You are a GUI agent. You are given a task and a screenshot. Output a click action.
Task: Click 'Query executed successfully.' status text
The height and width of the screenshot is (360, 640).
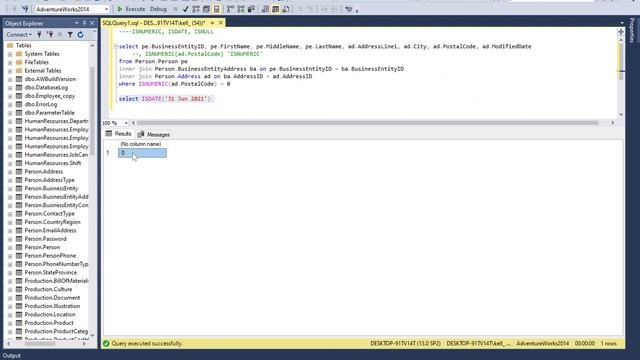(x=147, y=344)
